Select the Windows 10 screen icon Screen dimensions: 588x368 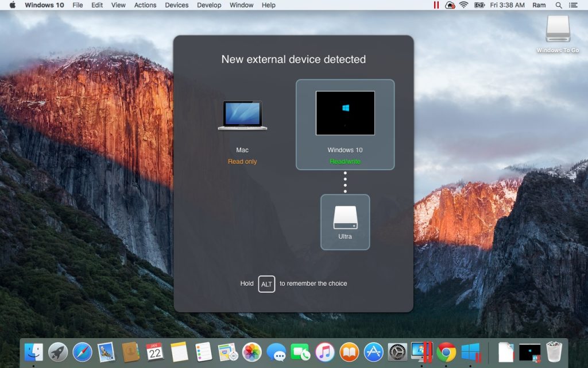345,113
